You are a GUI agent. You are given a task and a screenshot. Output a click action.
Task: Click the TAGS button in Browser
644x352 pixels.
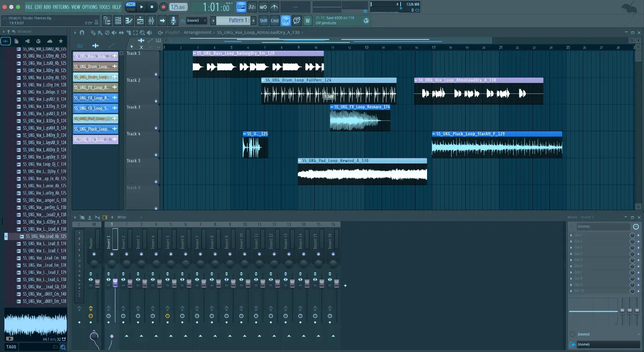click(11, 347)
